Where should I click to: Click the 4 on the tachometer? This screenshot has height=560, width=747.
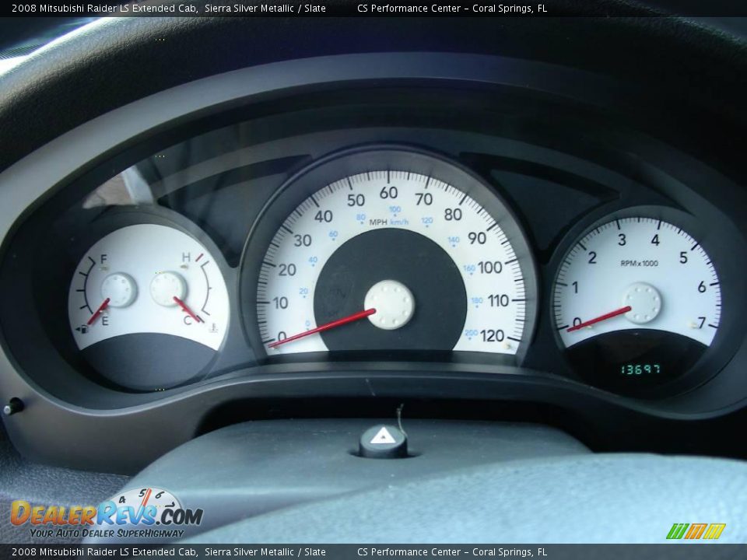point(655,240)
